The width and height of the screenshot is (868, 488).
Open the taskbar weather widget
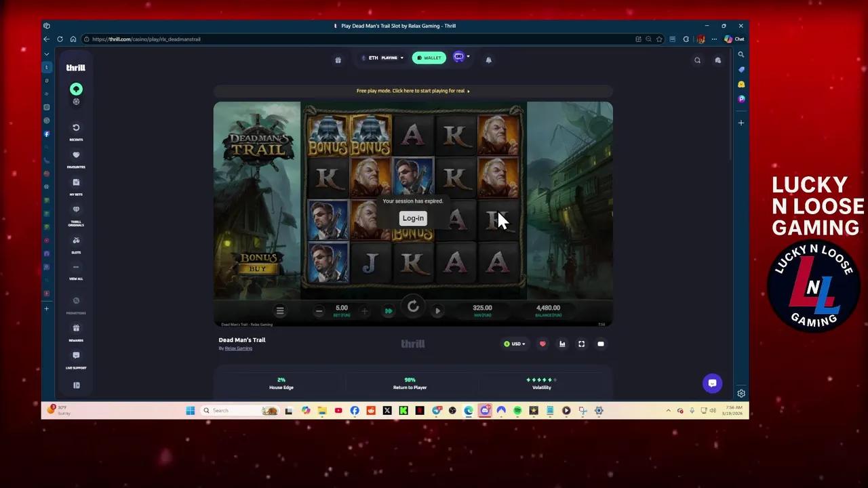pyautogui.click(x=60, y=410)
